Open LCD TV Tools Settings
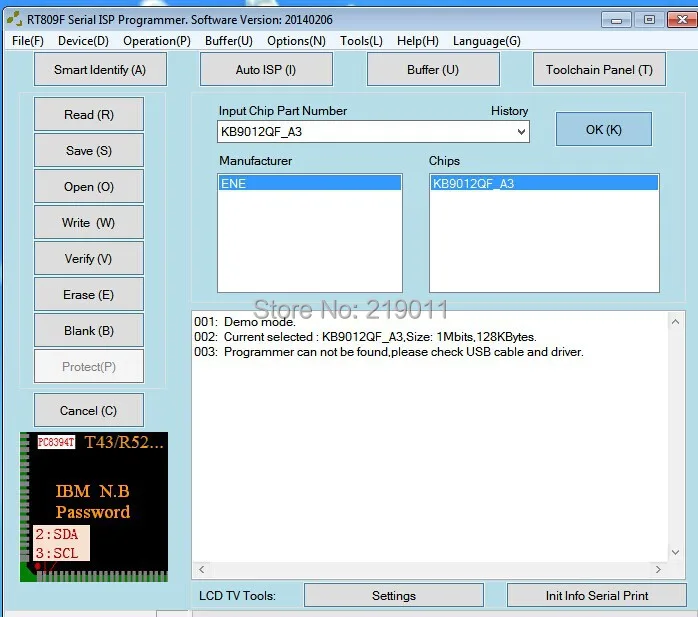 (394, 595)
